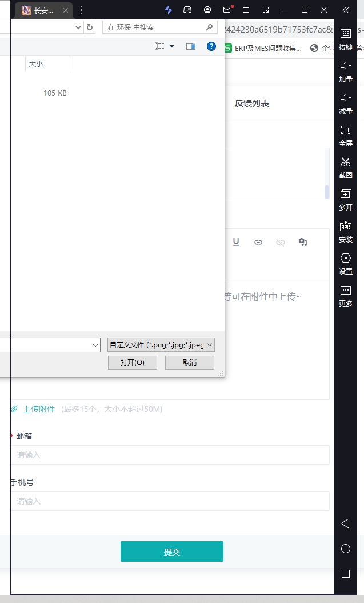Submit the form with 提交 button
This screenshot has height=603, width=364.
tap(171, 552)
